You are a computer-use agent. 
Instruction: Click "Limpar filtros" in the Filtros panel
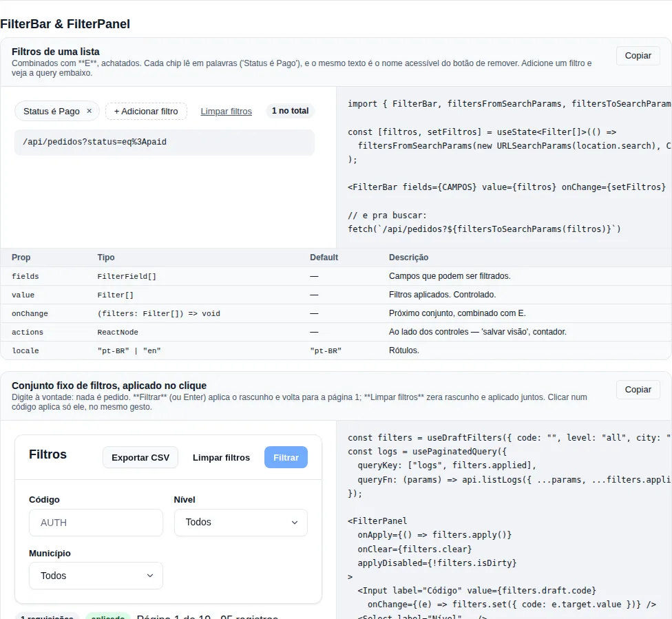click(x=221, y=457)
